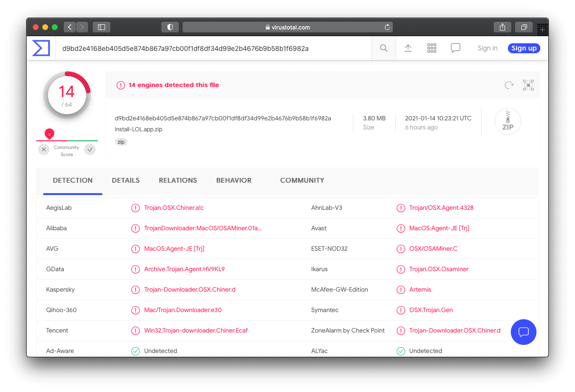The image size is (575, 392).
Task: Switch to the DETECTION tab
Action: (73, 180)
